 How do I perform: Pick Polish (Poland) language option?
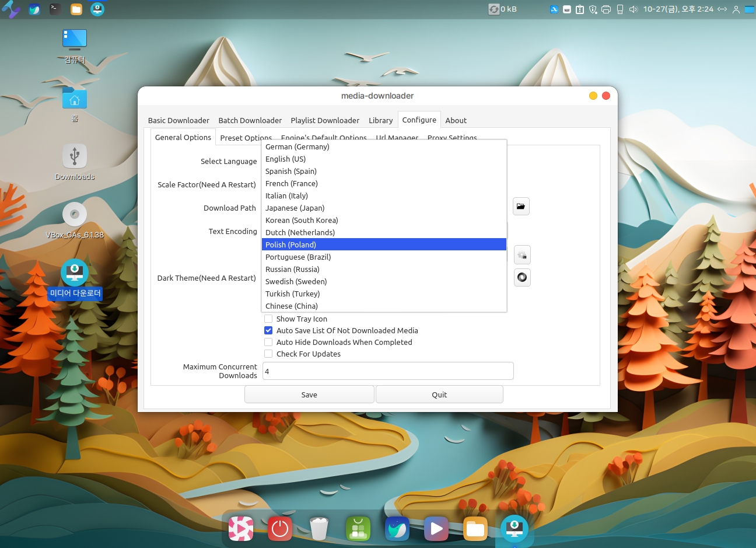click(290, 245)
